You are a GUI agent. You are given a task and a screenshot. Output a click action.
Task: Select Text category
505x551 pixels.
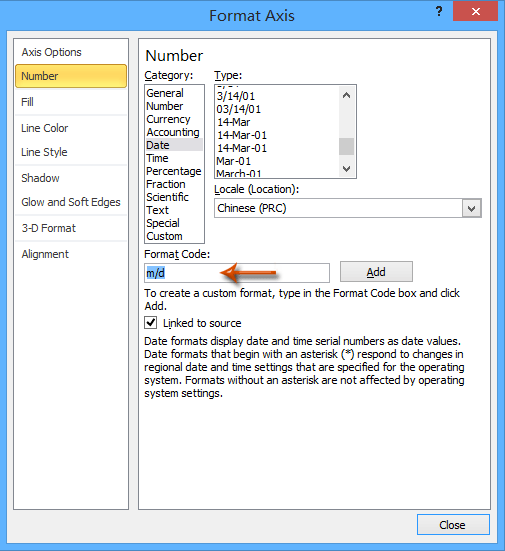pyautogui.click(x=174, y=210)
